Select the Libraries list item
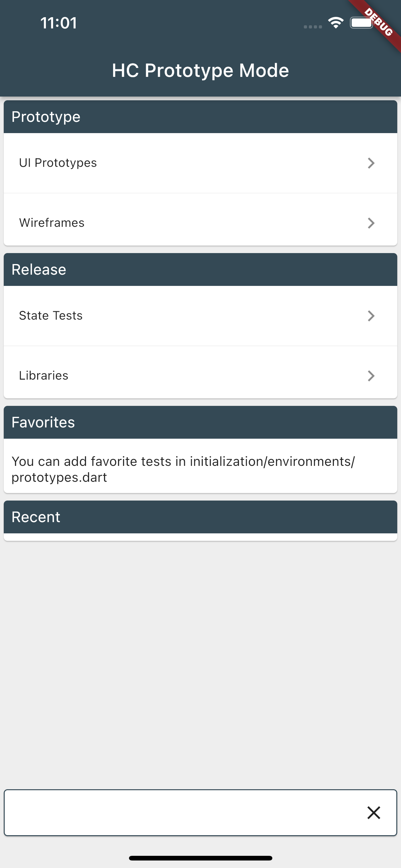This screenshot has width=401, height=868. click(x=200, y=372)
